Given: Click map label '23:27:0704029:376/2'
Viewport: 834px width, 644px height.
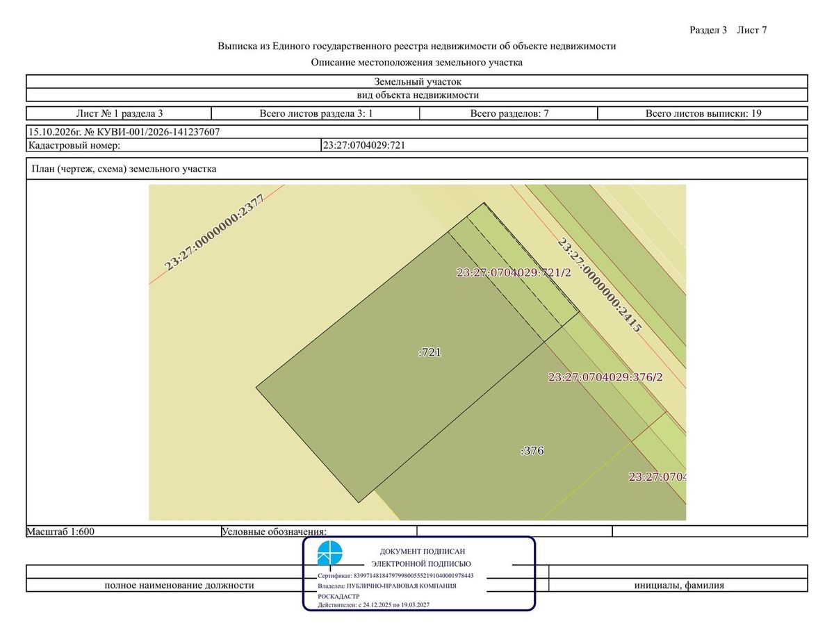Looking at the screenshot, I should (605, 377).
